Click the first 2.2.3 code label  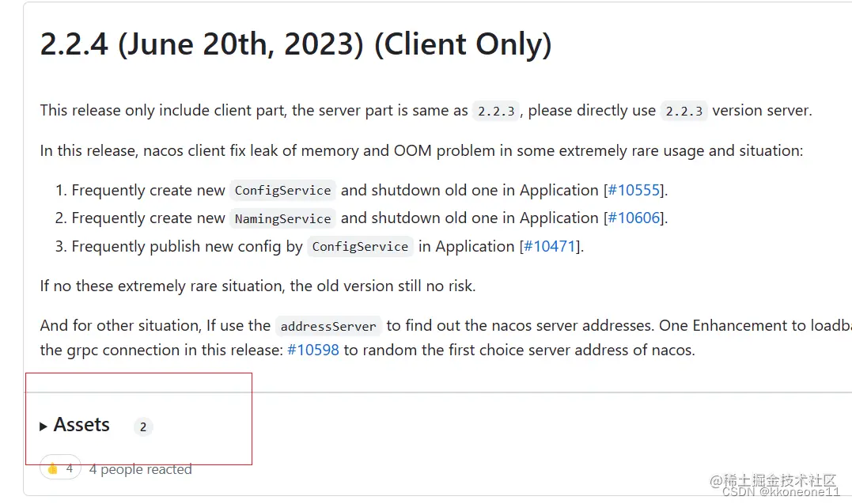[495, 111]
